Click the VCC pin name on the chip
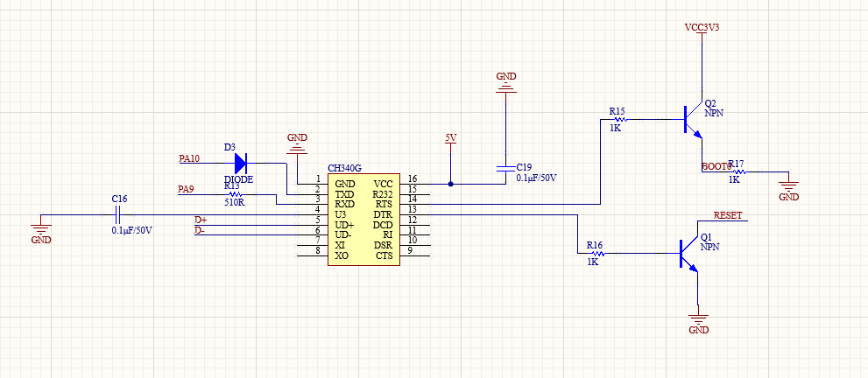This screenshot has width=868, height=378. point(384,184)
